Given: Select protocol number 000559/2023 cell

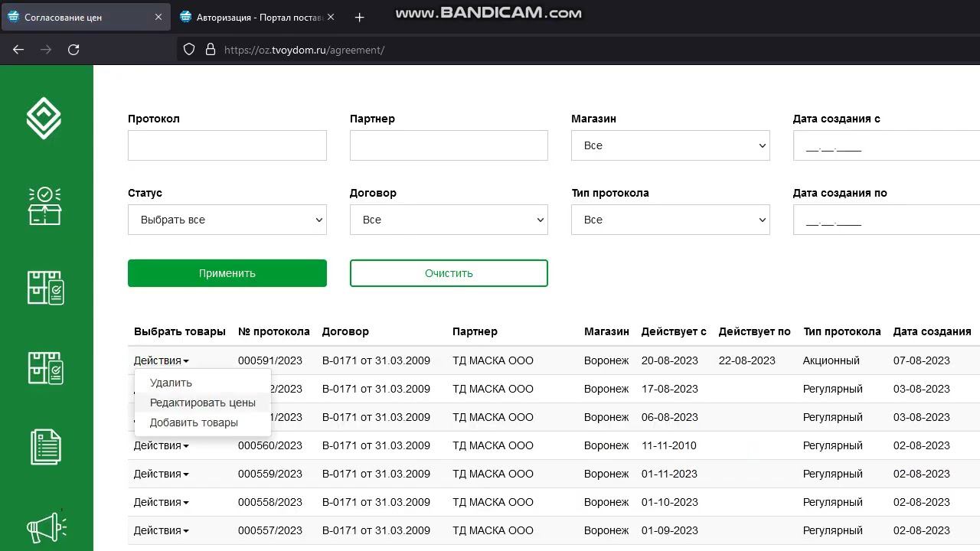Looking at the screenshot, I should click(x=270, y=474).
